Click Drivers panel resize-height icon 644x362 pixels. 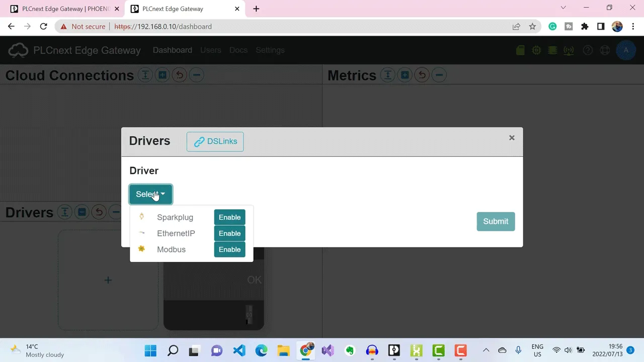(64, 212)
